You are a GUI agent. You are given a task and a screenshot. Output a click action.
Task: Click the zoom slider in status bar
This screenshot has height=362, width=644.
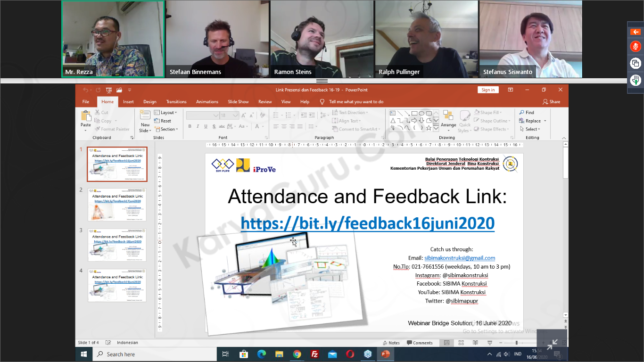coord(517,343)
